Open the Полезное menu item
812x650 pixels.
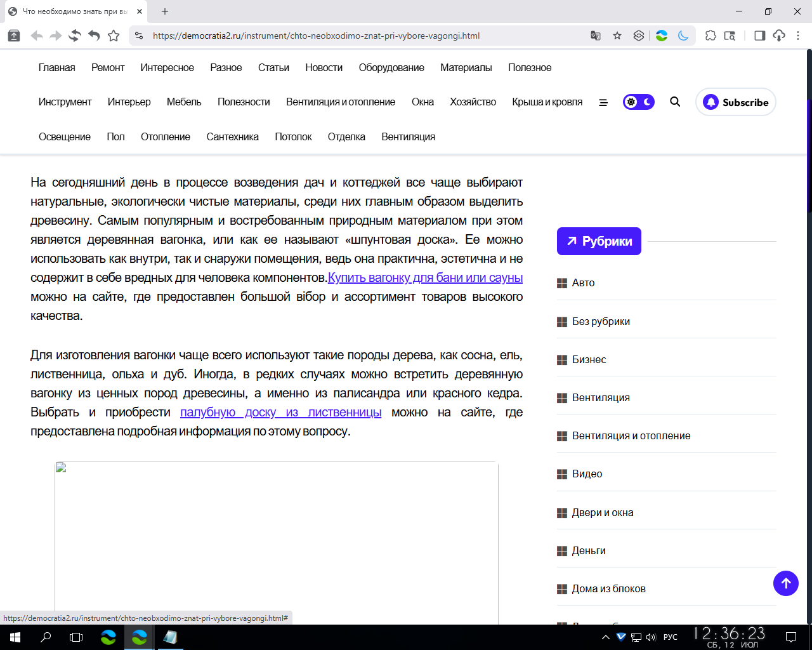tap(530, 67)
